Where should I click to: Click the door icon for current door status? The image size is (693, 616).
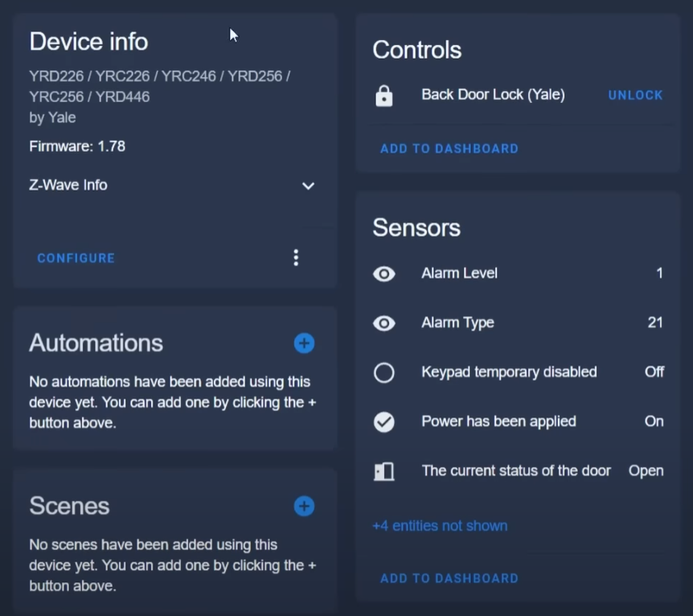point(384,472)
